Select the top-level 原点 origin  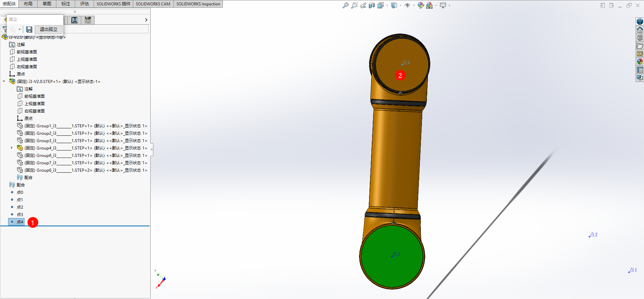coord(17,74)
